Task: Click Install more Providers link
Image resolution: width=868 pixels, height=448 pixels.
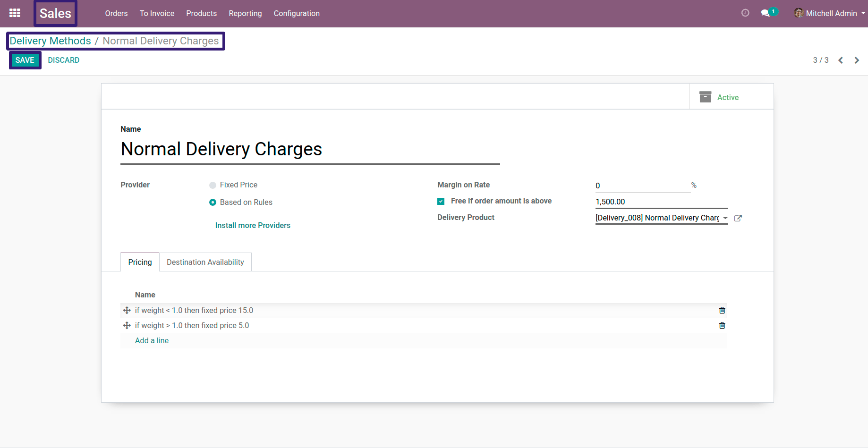Action: [253, 226]
